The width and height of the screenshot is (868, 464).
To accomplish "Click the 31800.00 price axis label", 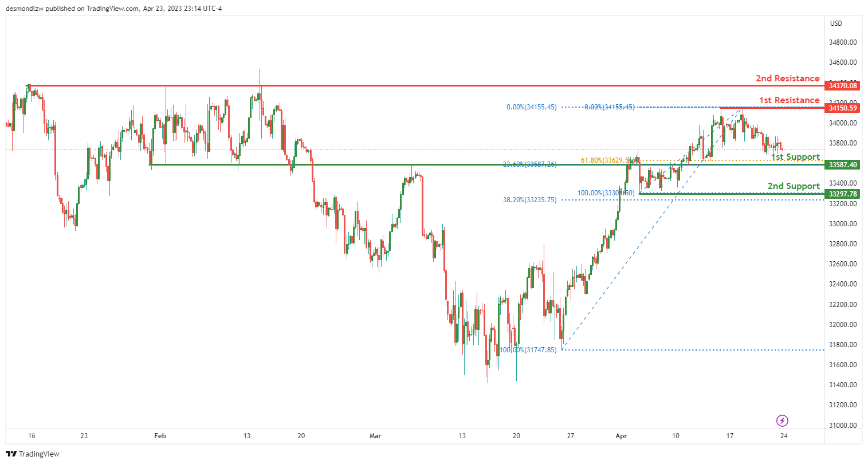I will 843,345.
